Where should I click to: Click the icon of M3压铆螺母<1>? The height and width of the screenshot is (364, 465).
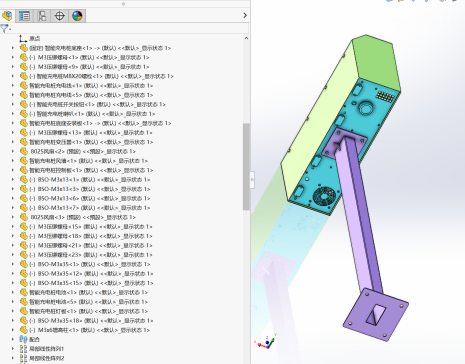23,57
